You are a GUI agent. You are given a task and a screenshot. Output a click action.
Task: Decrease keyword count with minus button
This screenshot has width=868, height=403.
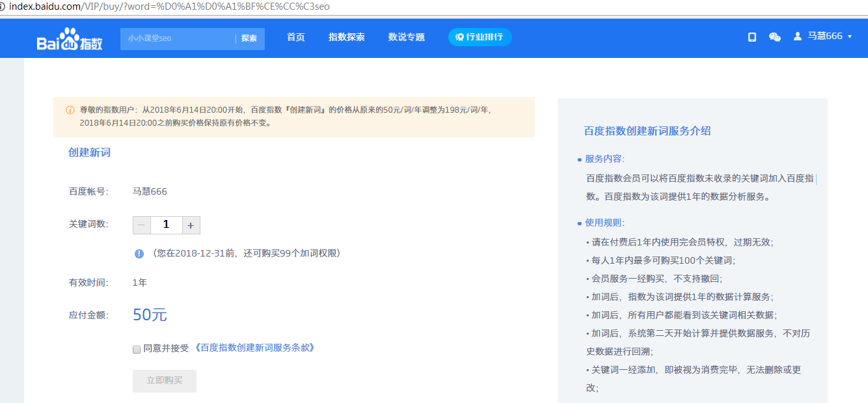pyautogui.click(x=142, y=225)
